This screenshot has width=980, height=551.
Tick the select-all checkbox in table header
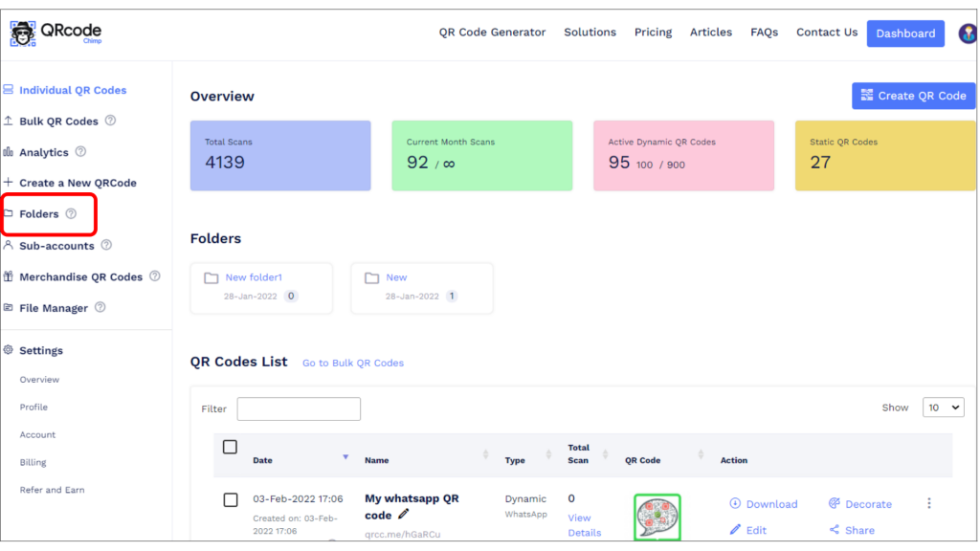[230, 448]
